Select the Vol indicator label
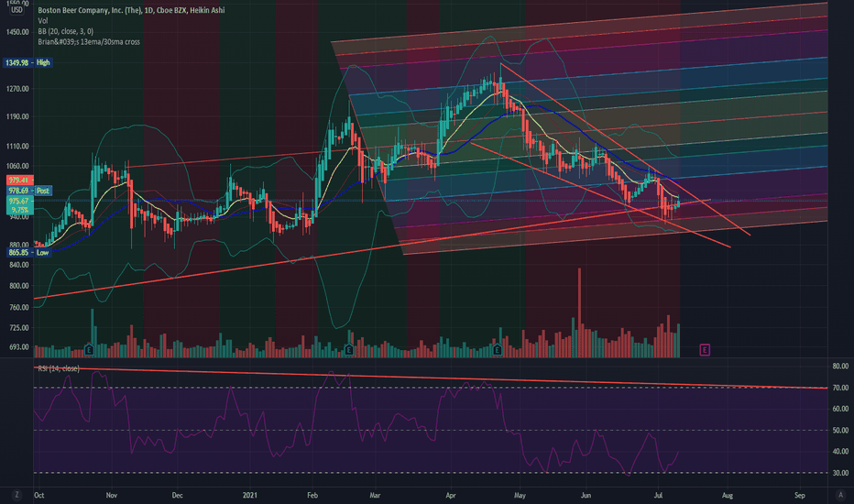854x504 pixels. 42,21
